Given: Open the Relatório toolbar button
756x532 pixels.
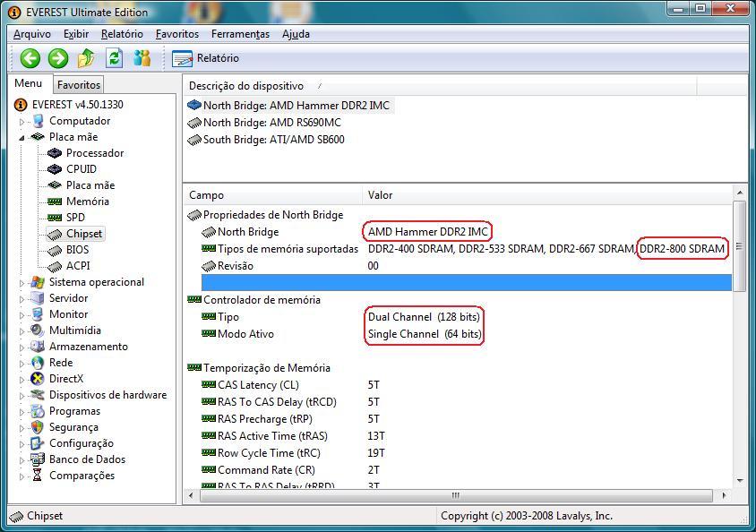Looking at the screenshot, I should pos(205,58).
